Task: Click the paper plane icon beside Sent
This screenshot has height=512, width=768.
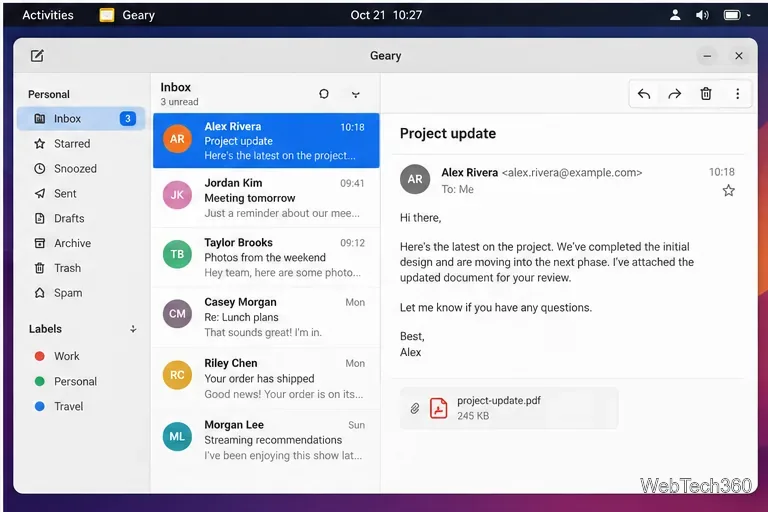Action: (40, 194)
